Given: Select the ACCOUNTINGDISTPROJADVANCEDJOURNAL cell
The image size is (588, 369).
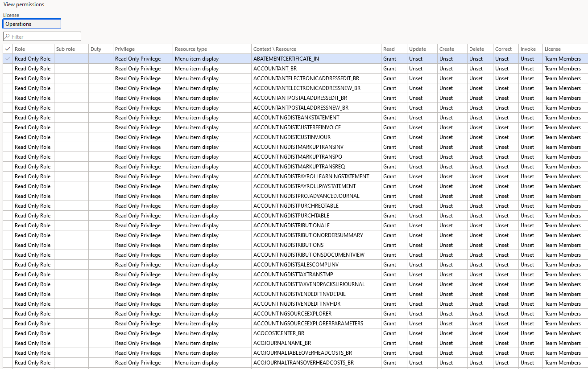Looking at the screenshot, I should click(x=316, y=196).
